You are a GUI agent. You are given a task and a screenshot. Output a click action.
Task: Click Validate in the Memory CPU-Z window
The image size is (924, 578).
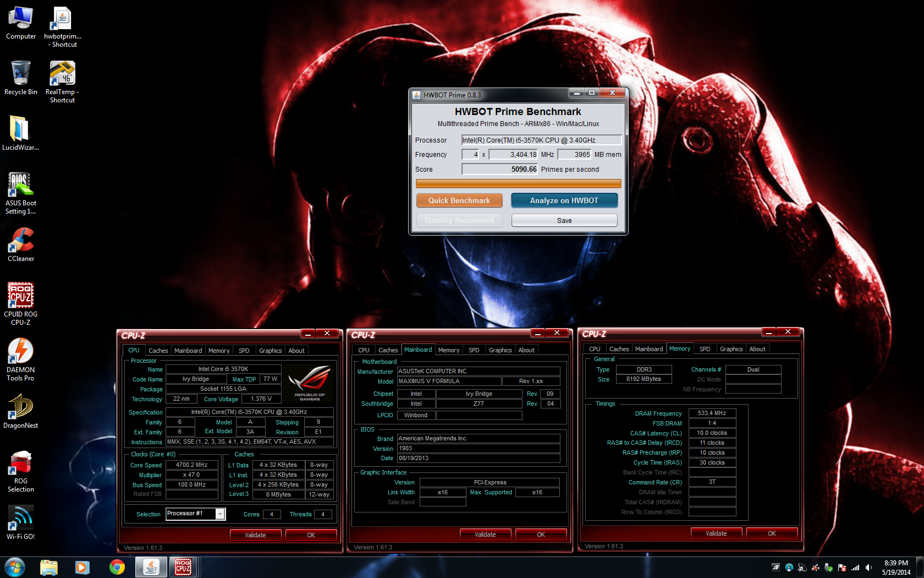point(716,533)
